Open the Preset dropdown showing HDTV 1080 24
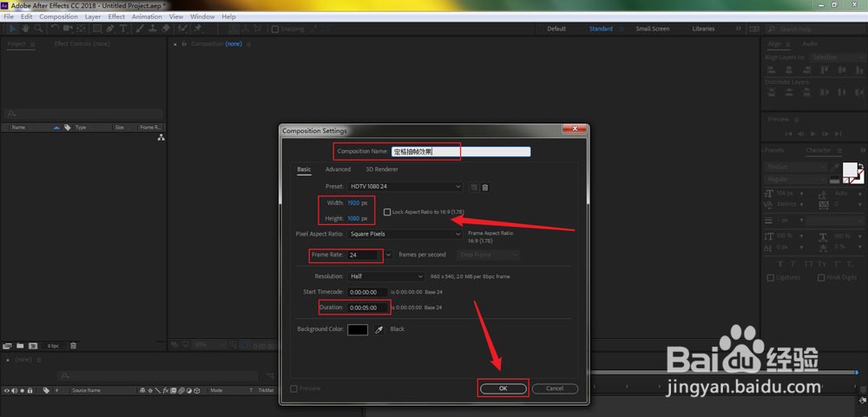The height and width of the screenshot is (417, 868). pyautogui.click(x=404, y=187)
